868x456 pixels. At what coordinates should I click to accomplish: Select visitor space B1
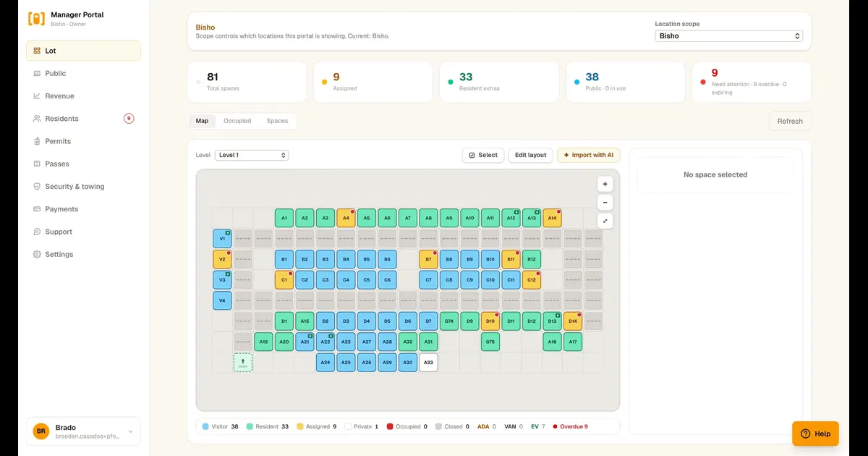[x=284, y=259]
